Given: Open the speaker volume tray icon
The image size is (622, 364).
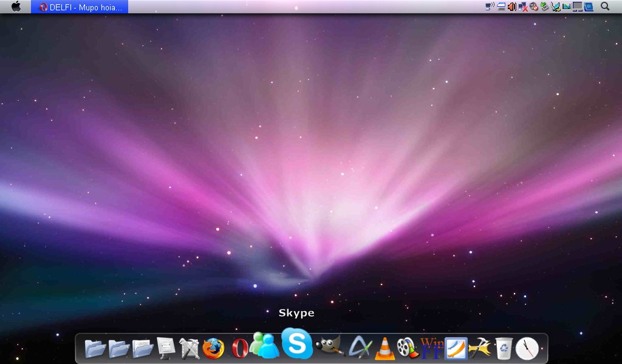Looking at the screenshot, I should point(511,7).
